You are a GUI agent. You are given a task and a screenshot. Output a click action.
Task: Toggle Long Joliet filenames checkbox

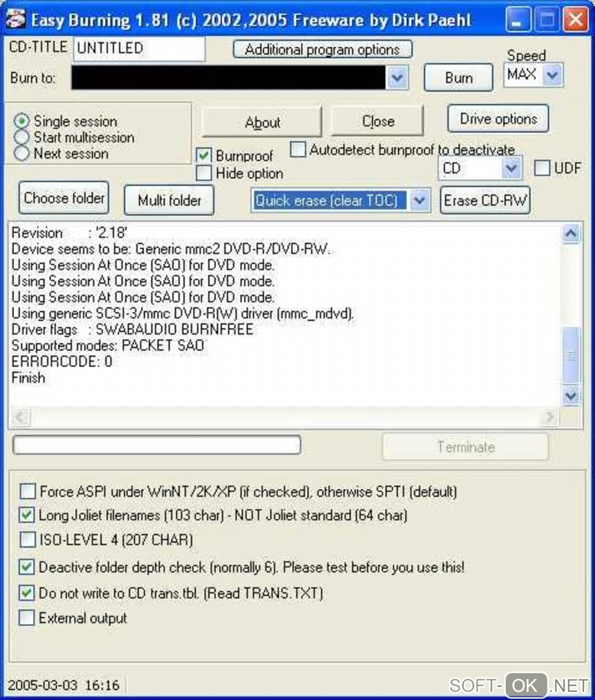27,515
